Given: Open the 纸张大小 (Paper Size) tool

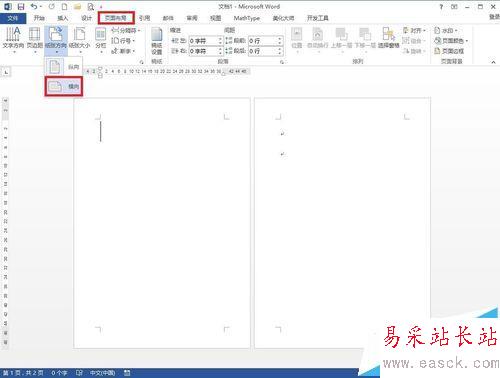Looking at the screenshot, I should tap(79, 40).
